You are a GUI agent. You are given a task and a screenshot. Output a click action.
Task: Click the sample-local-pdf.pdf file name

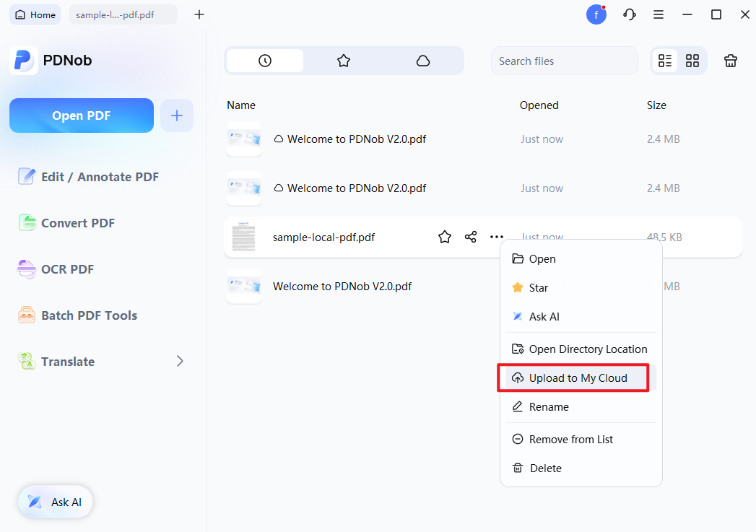coord(324,237)
